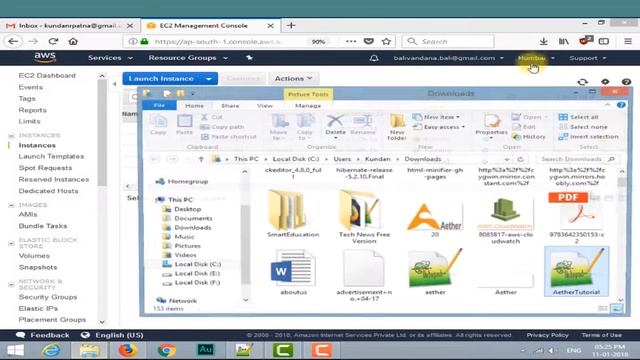This screenshot has height=360, width=640.
Task: Open a new Firefox tab
Action: click(291, 25)
